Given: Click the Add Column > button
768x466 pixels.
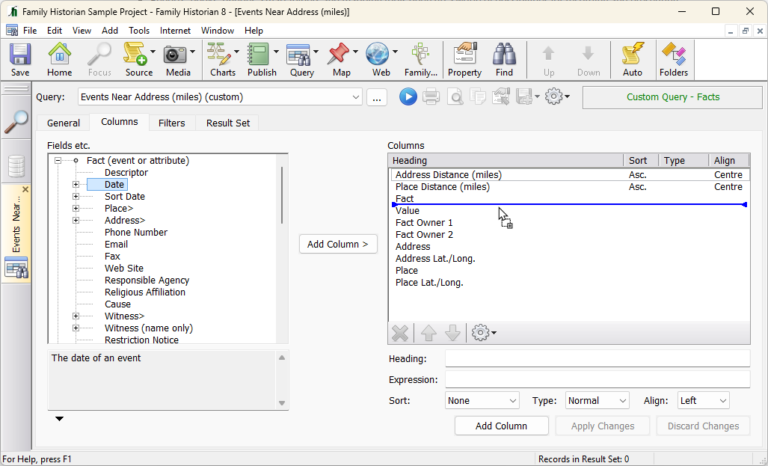Looking at the screenshot, I should [x=338, y=244].
